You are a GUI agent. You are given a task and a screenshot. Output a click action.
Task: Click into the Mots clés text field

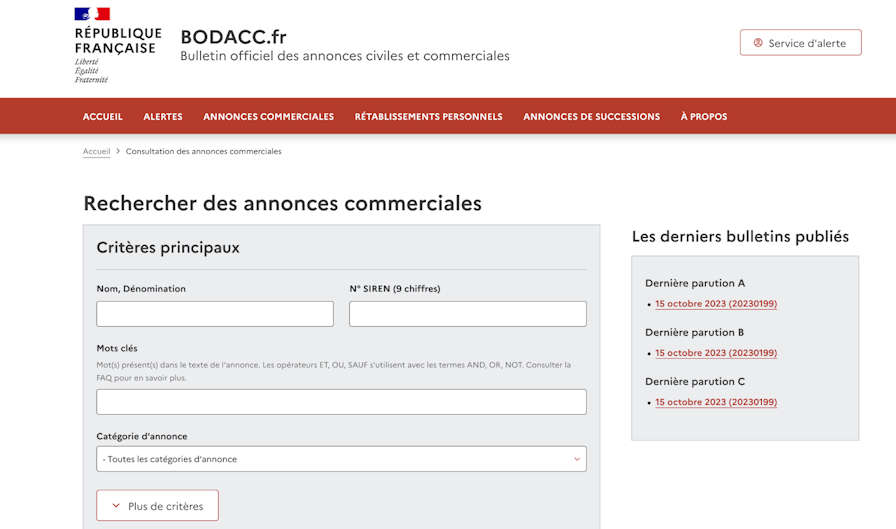pyautogui.click(x=342, y=402)
